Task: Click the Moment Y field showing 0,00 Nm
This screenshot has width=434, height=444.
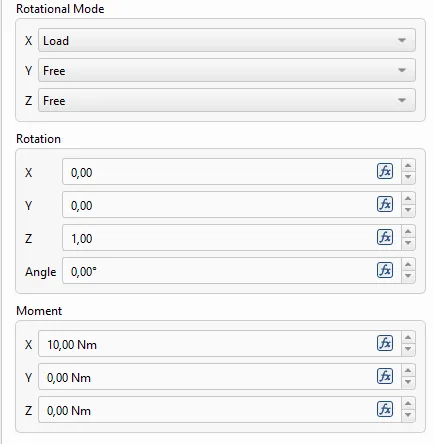Action: (x=207, y=377)
